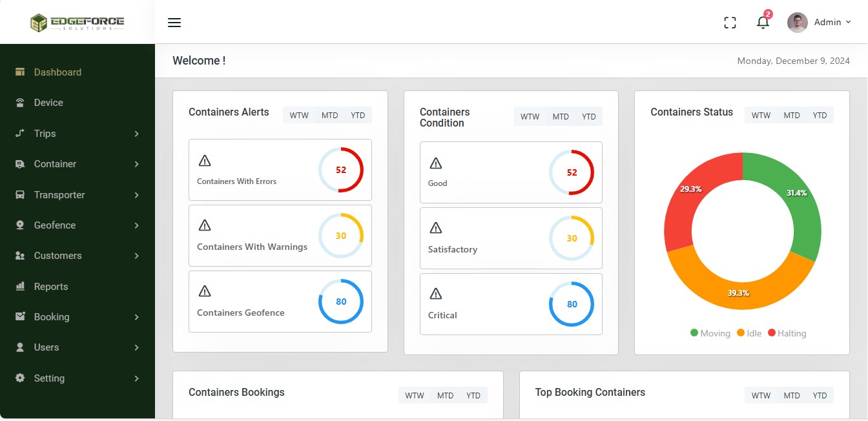Click the Device sidebar icon
The image size is (868, 421).
(20, 103)
